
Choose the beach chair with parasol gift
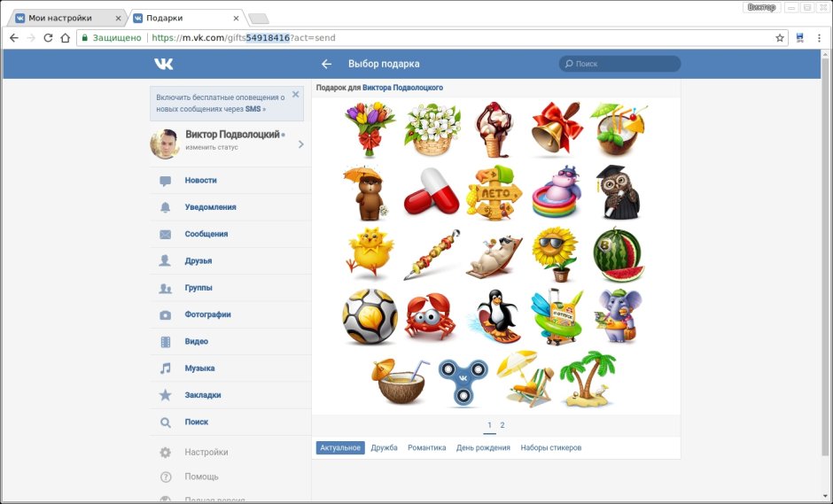click(x=525, y=378)
